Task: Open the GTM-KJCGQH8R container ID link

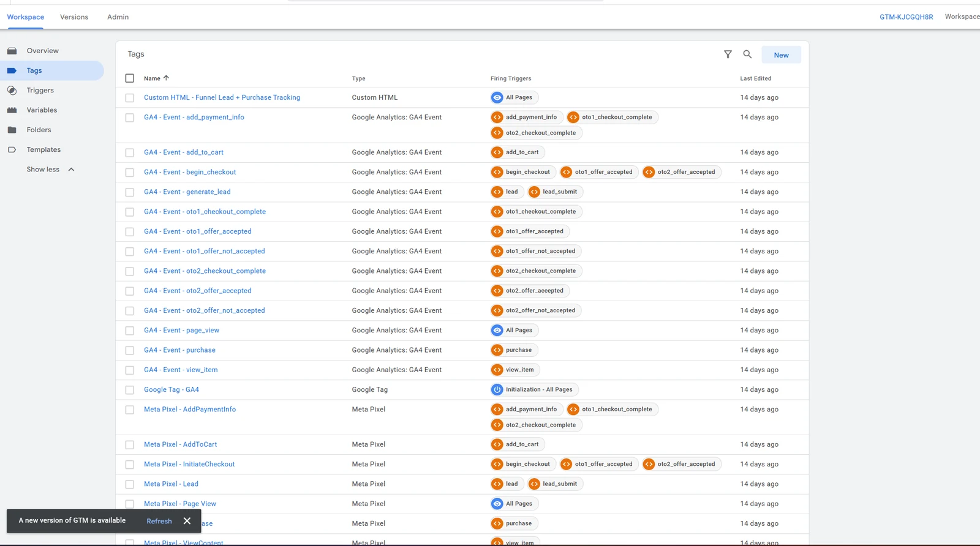Action: (x=907, y=17)
